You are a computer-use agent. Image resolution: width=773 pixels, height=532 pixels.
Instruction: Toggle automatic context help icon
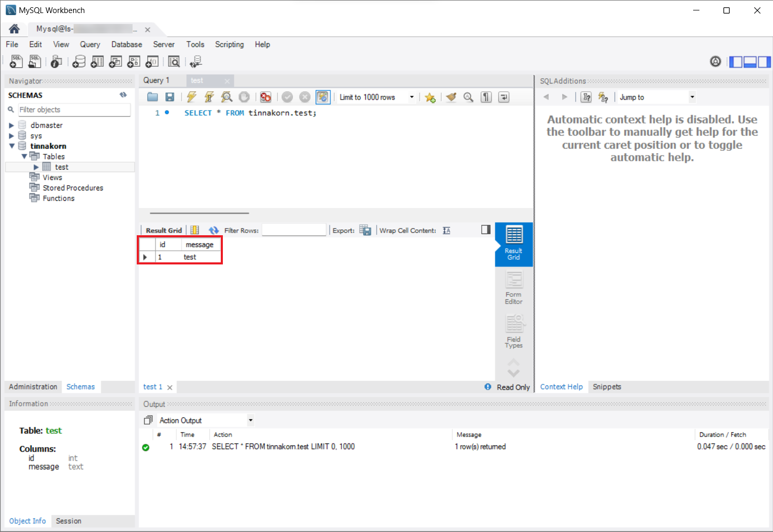[603, 97]
